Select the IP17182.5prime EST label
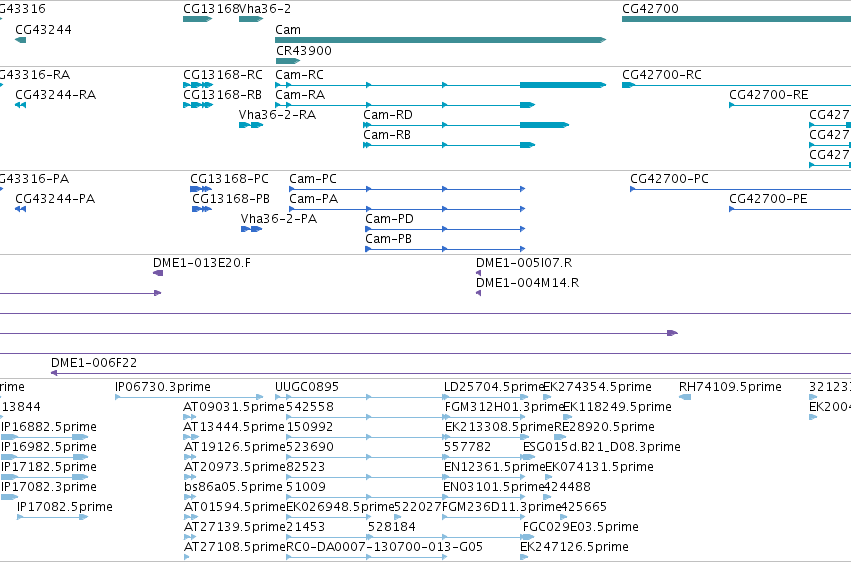851x562 pixels. click(x=49, y=468)
